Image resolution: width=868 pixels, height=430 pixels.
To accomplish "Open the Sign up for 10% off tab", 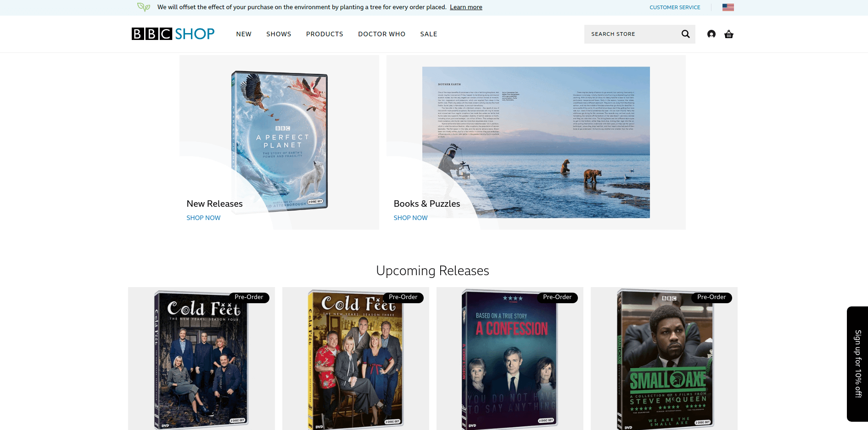I will click(857, 364).
